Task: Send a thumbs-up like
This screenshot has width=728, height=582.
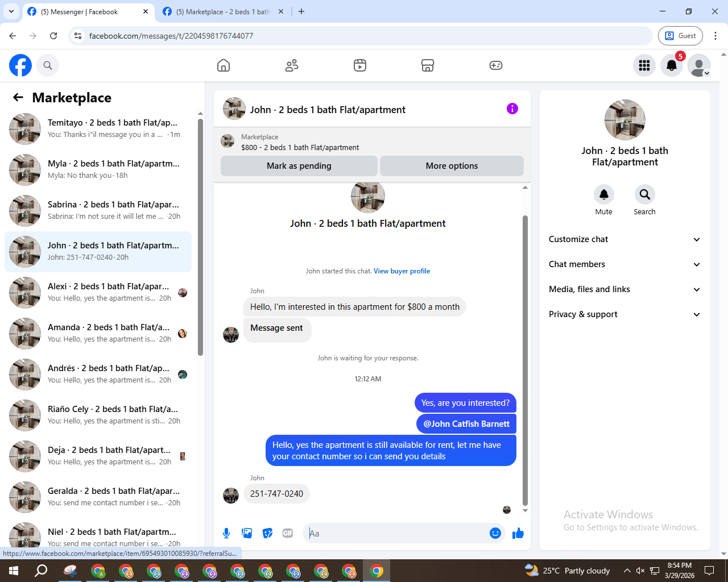Action: [x=518, y=533]
